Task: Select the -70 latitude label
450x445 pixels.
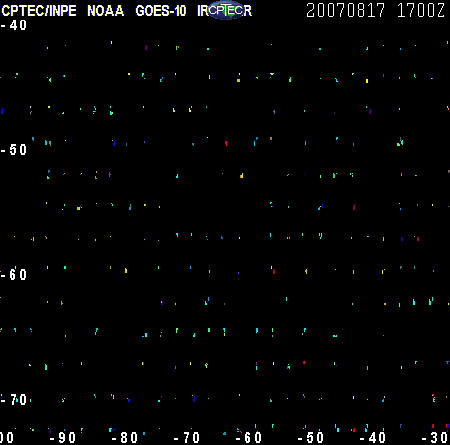Action: 14,399
